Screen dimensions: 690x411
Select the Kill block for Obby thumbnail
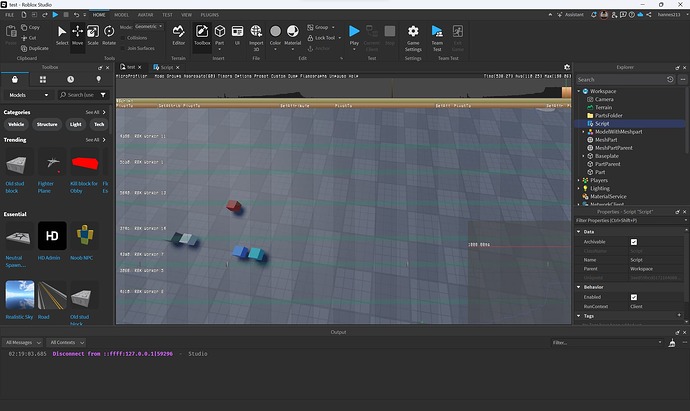pyautogui.click(x=84, y=163)
